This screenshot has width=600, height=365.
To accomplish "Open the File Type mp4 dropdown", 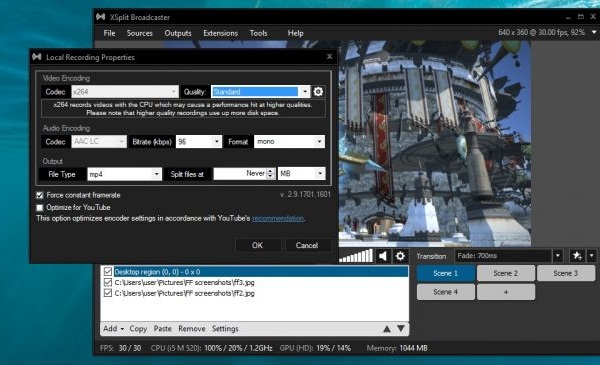I will point(124,174).
